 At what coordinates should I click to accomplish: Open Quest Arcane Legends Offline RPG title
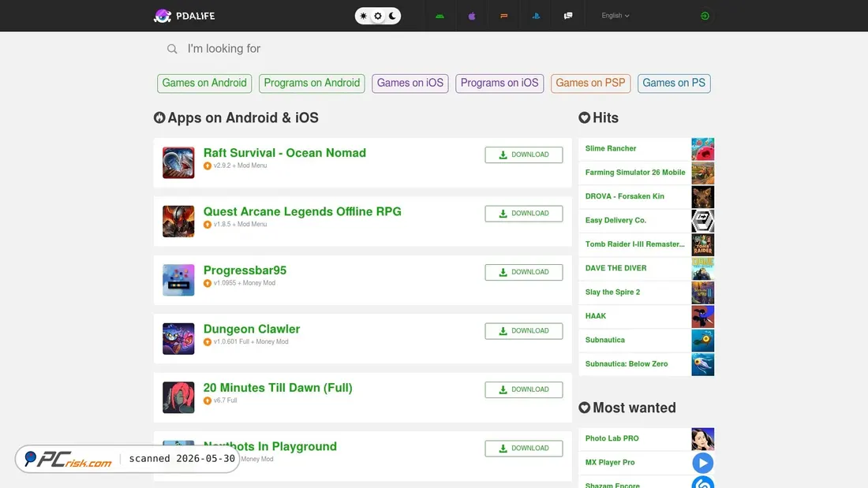302,211
